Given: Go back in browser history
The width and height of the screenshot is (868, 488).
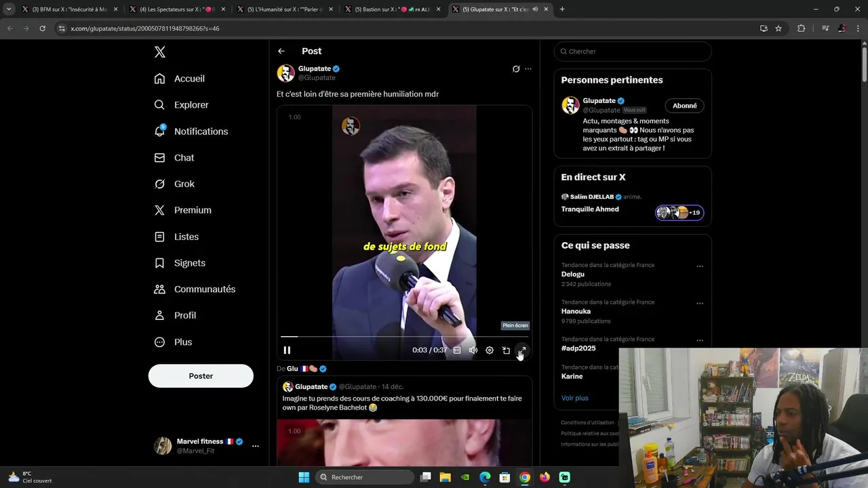Looking at the screenshot, I should pos(9,28).
